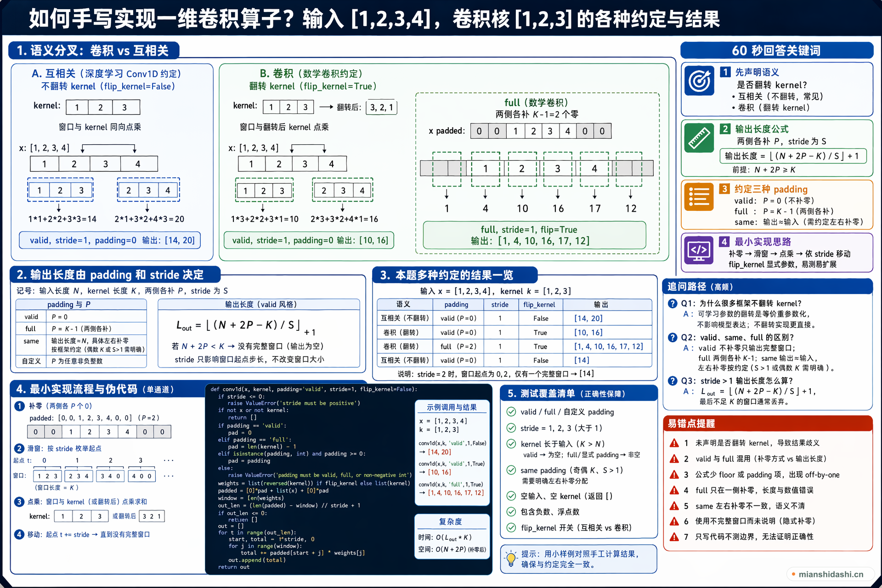Viewport: 882px width, 588px height.
Task: Click the first red warning triangle icon
Action: [x=674, y=443]
